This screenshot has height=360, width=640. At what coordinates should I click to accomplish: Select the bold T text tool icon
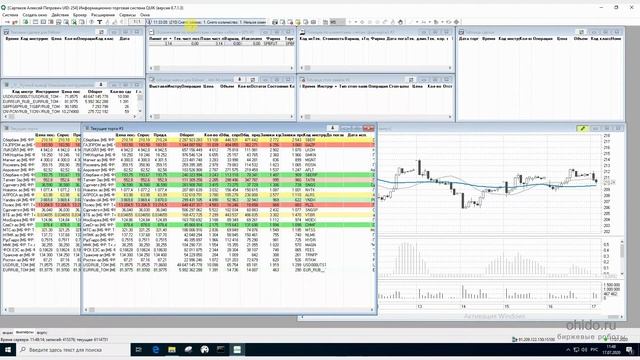tap(99, 22)
